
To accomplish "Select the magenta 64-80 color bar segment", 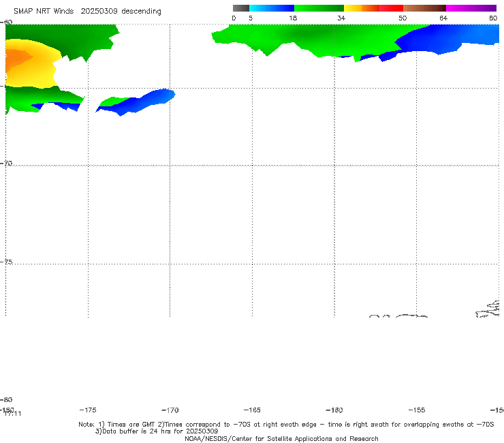I will pos(471,8).
